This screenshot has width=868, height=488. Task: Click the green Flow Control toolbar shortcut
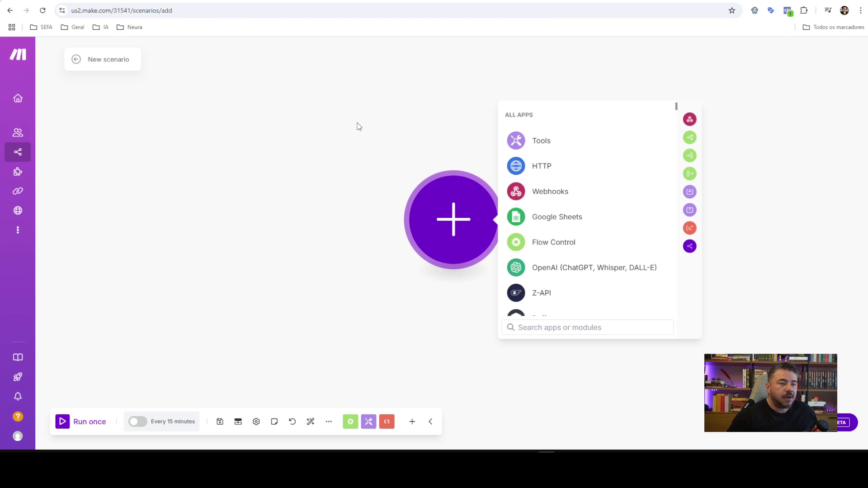(x=350, y=422)
